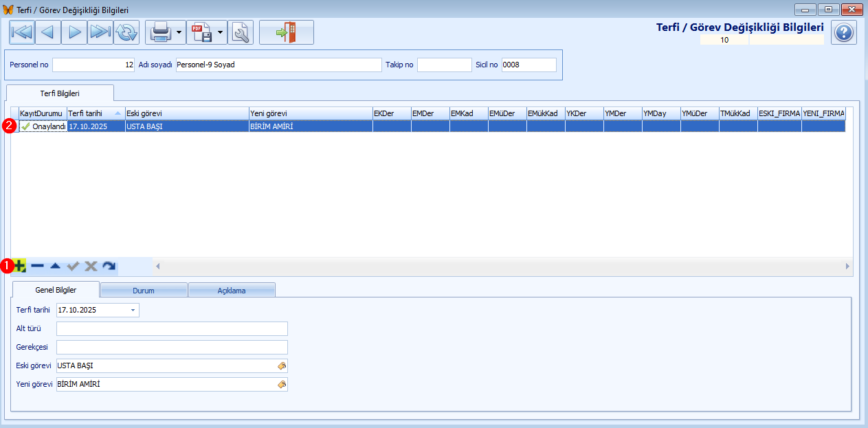Click the lookup icon in Eski görevi field
Screen dimensions: 868x428
[x=281, y=366]
